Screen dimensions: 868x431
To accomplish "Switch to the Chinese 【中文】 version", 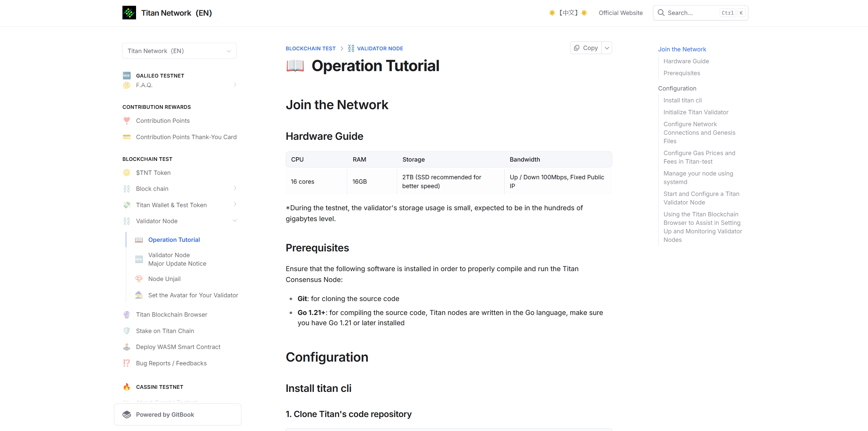I will point(568,13).
